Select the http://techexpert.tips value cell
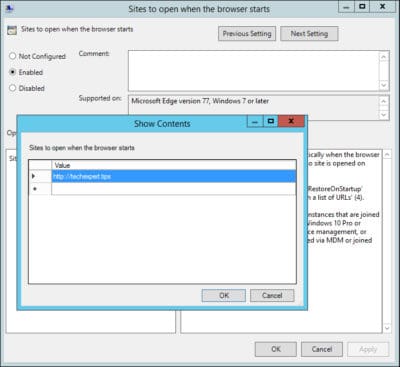This screenshot has width=400, height=367. click(174, 176)
